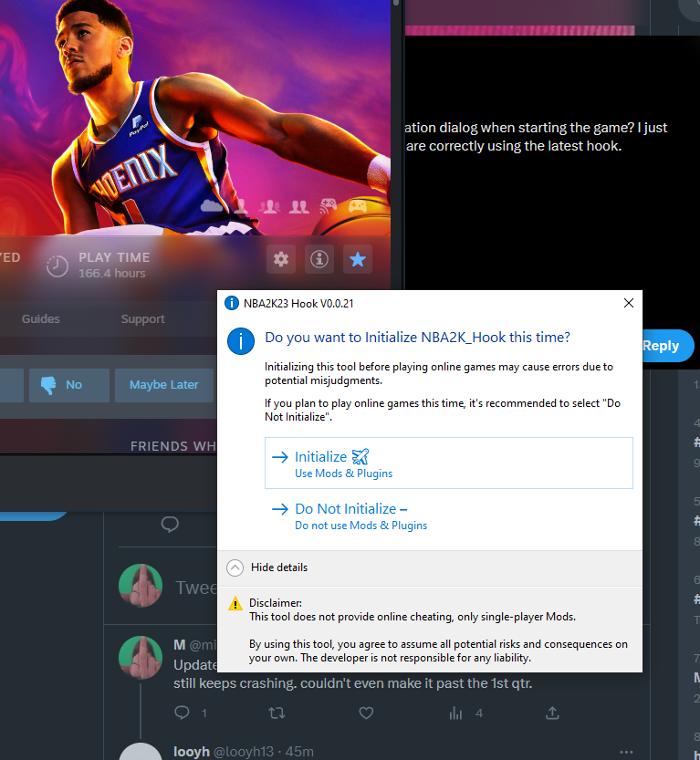Open more options on looyh's tweet
The height and width of the screenshot is (760, 700).
coord(626,752)
